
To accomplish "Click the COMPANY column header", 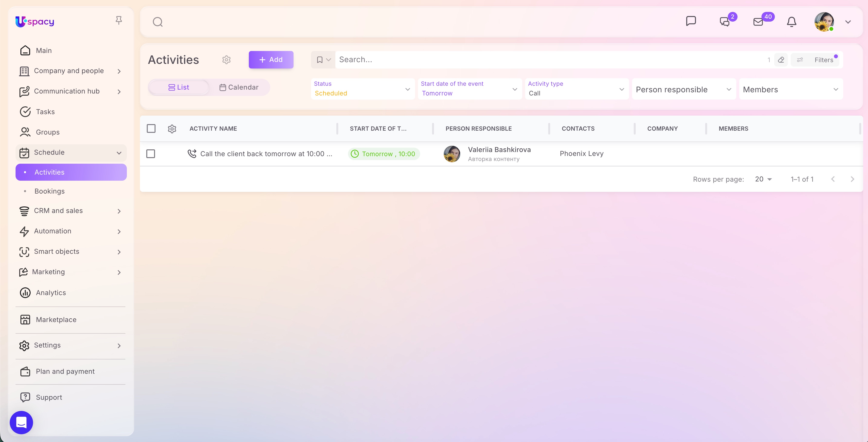I will (x=662, y=129).
